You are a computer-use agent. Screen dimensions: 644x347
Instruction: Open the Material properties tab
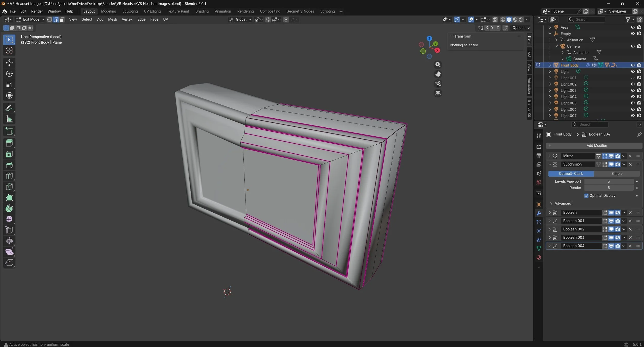(x=539, y=257)
